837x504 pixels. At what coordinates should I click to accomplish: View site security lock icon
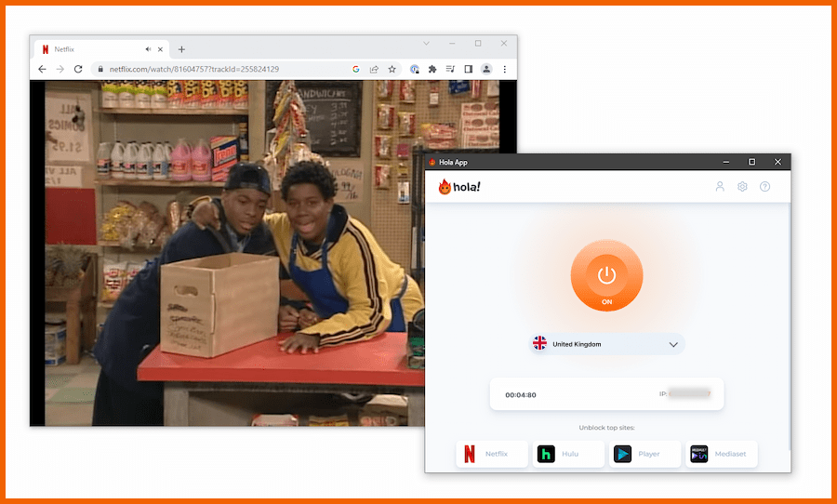pos(100,69)
